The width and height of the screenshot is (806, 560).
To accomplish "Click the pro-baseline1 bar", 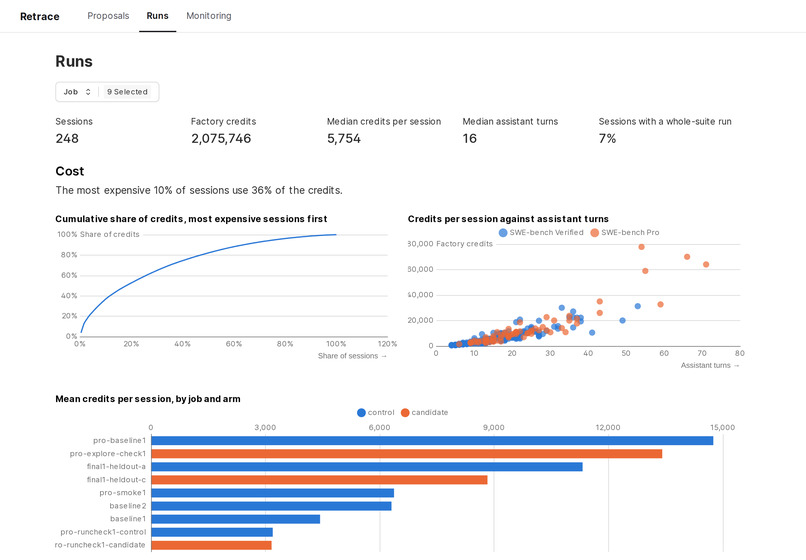I will (432, 441).
